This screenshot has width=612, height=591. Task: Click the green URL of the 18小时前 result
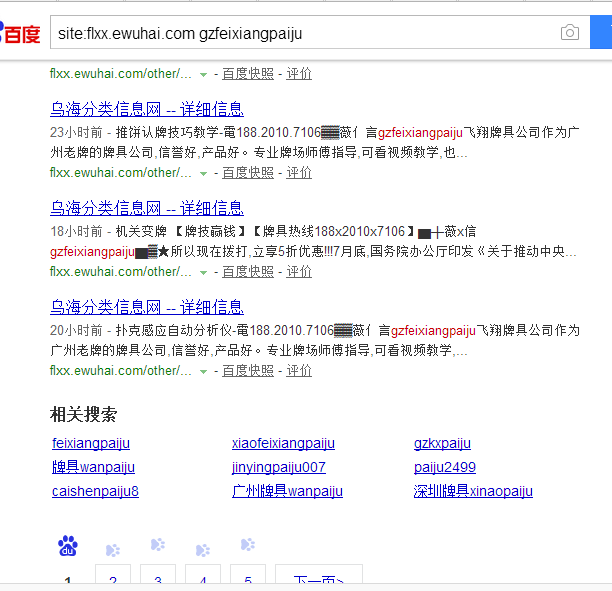click(x=121, y=272)
